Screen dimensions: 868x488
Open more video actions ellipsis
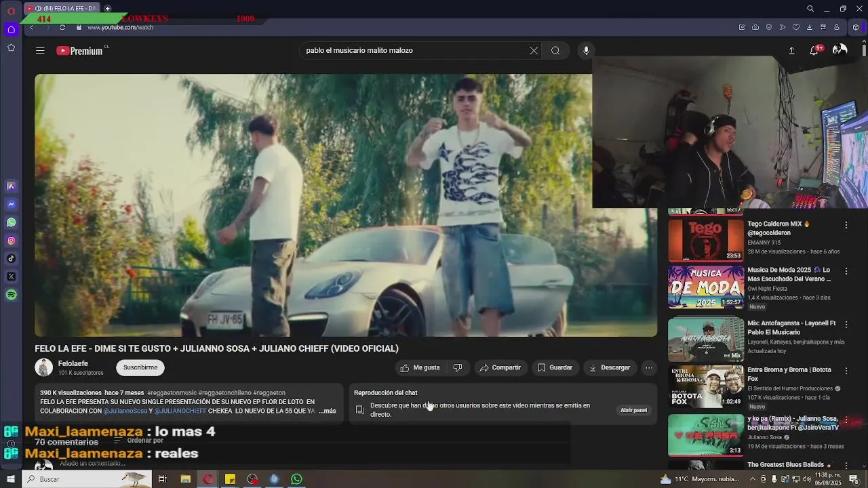point(649,367)
